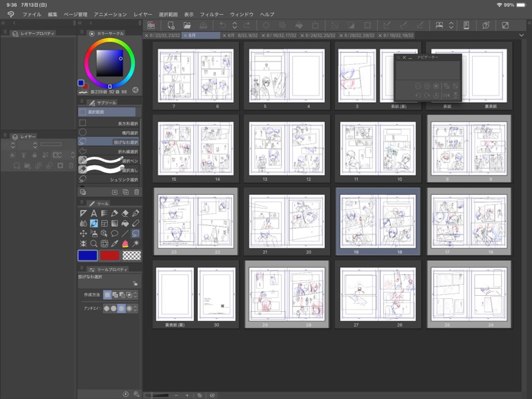The height and width of the screenshot is (399, 532).
Task: Choose 選択ペン selection pen sub tool
Action: (x=109, y=161)
